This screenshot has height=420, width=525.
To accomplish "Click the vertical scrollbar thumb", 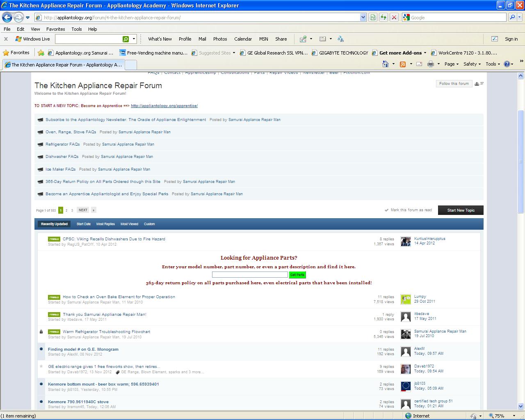I will click(521, 162).
